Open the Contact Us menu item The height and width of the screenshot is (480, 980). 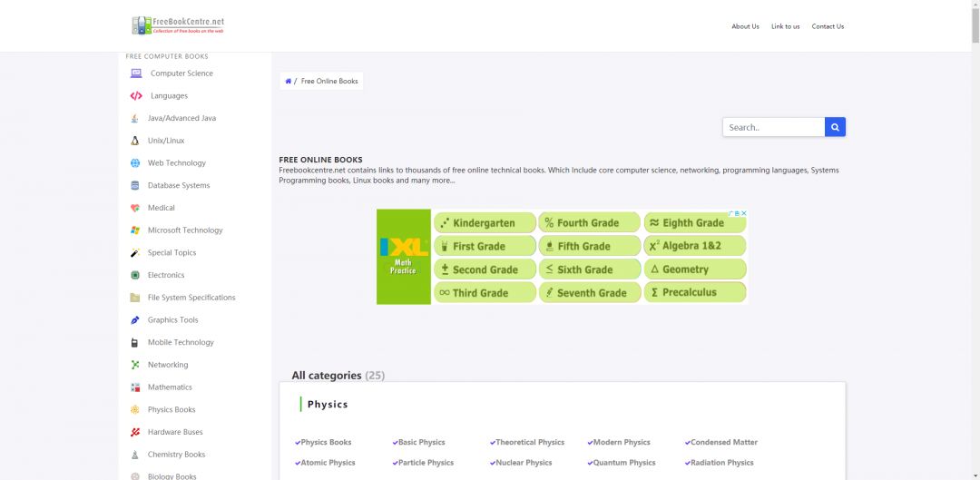[x=828, y=26]
